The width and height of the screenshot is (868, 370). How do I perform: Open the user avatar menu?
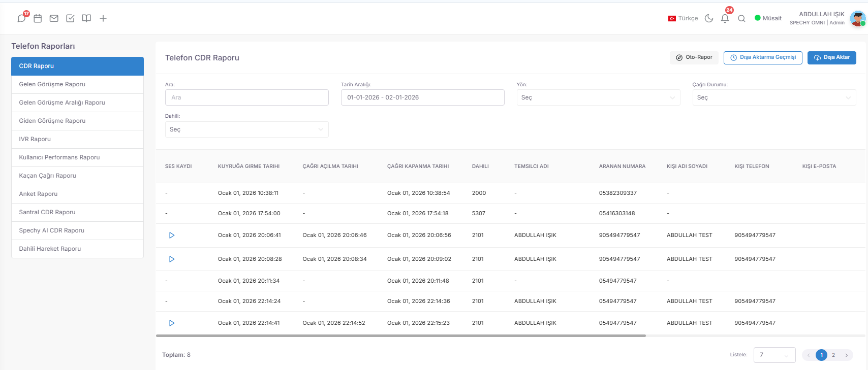tap(857, 18)
